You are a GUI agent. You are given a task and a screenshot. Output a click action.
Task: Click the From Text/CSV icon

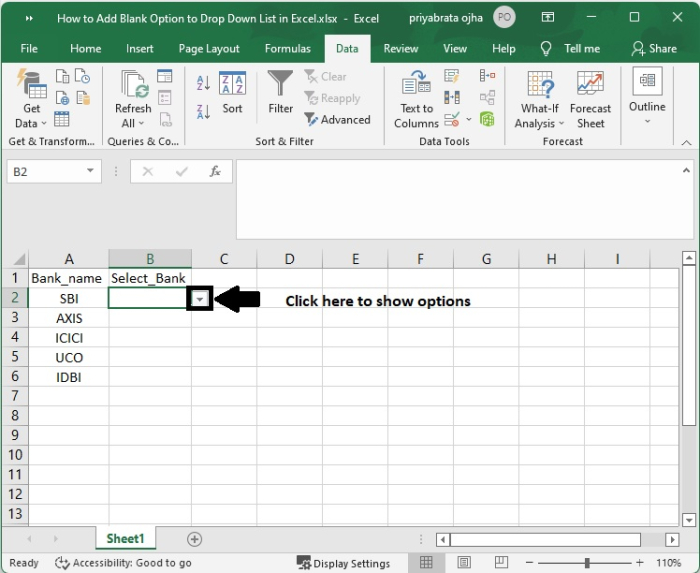tap(62, 76)
